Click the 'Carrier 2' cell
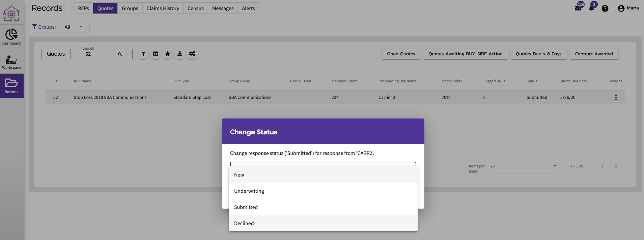Screen dimensions: 644x240 tap(387, 97)
